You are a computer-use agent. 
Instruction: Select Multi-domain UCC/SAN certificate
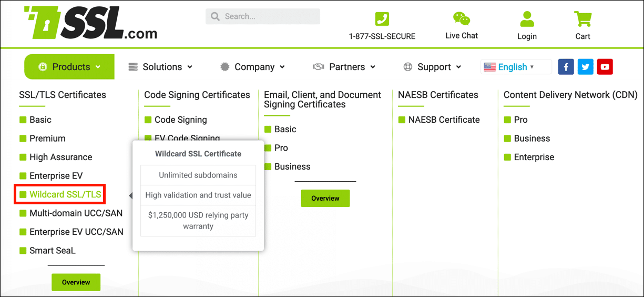point(76,213)
